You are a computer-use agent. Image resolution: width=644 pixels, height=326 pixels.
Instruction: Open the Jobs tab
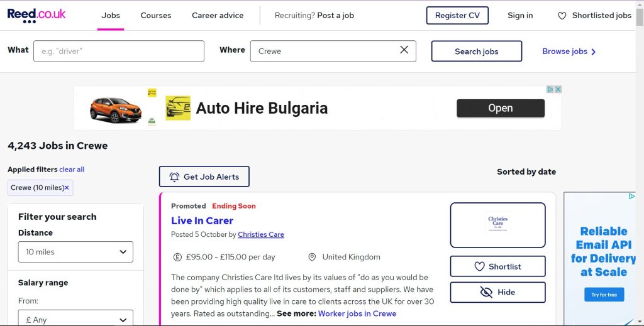coord(111,16)
